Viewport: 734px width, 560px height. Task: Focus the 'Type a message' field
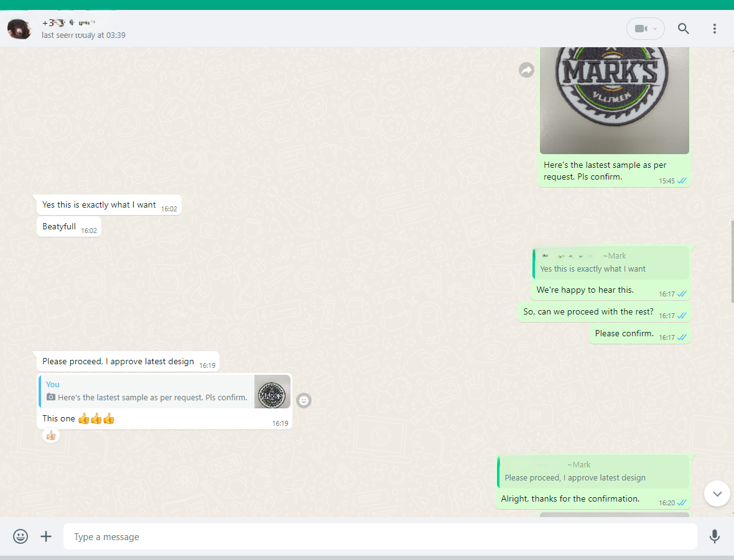tap(380, 536)
